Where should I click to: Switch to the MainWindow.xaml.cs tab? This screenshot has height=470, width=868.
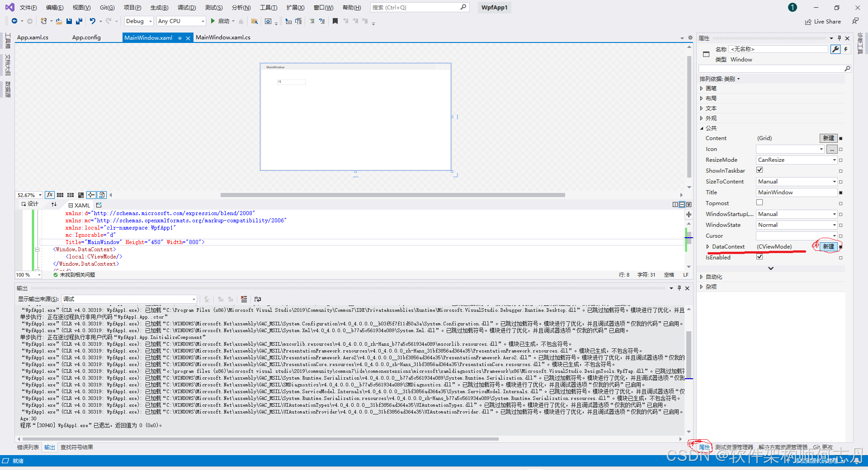[x=223, y=38]
